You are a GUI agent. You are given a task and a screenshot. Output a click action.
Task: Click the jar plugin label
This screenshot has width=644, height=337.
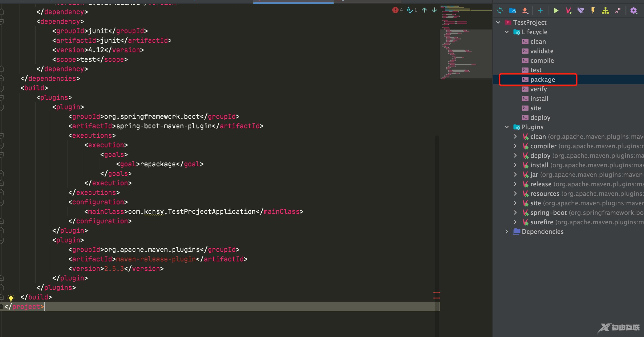click(x=534, y=174)
